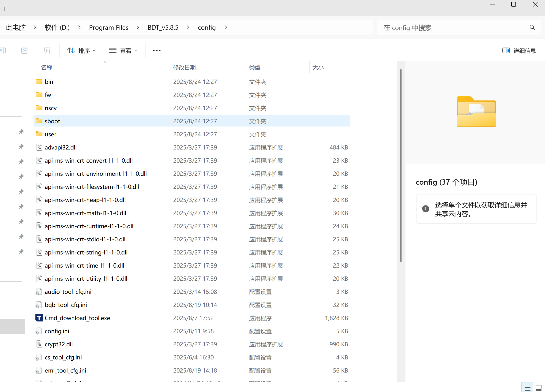Select the sboot folder icon
This screenshot has width=545, height=392.
coord(39,121)
